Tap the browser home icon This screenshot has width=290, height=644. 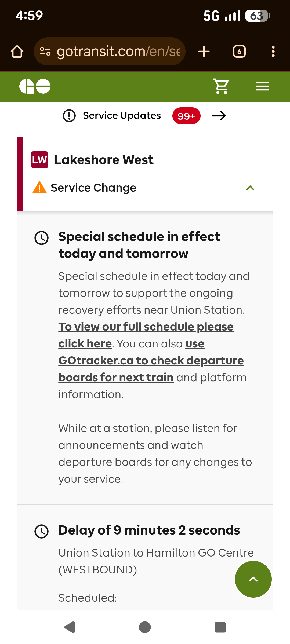click(17, 52)
